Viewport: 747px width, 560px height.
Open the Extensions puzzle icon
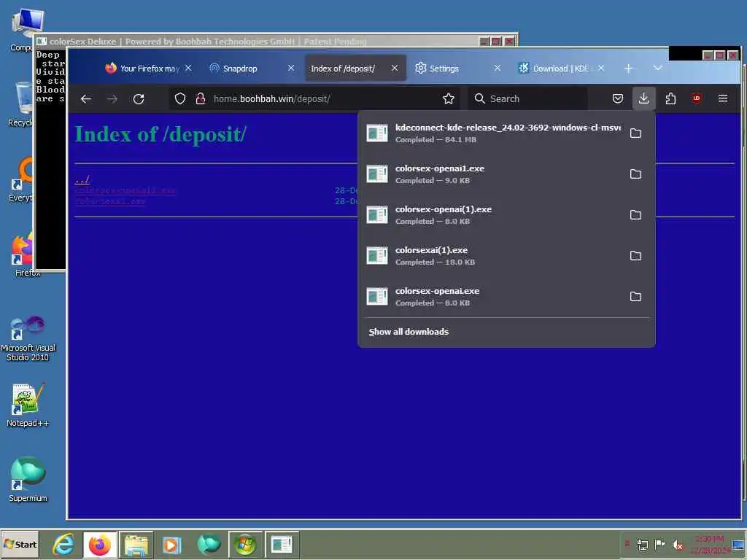[x=670, y=98]
